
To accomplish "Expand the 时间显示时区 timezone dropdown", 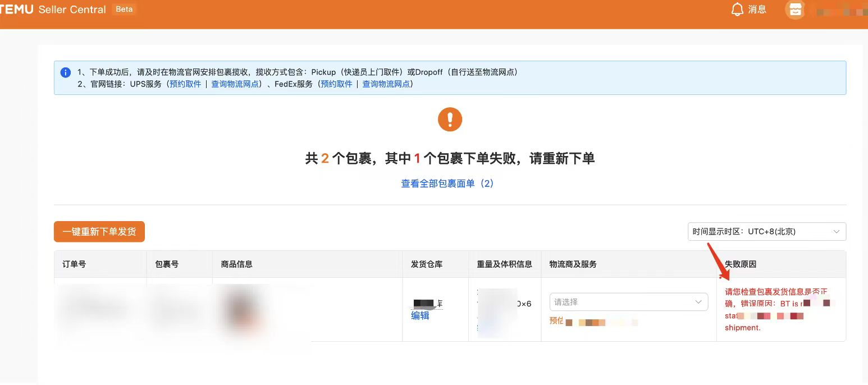I will (x=766, y=232).
